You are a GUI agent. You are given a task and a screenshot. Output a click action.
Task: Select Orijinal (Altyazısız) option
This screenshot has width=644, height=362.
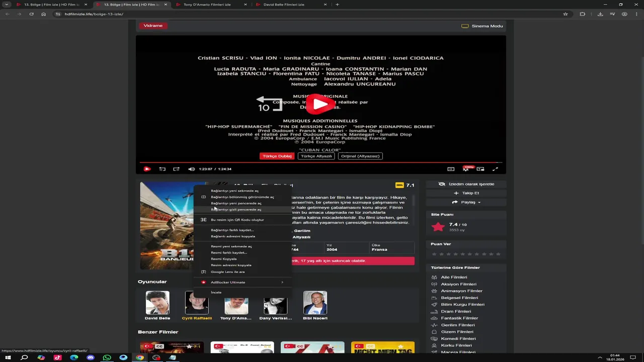pyautogui.click(x=360, y=156)
